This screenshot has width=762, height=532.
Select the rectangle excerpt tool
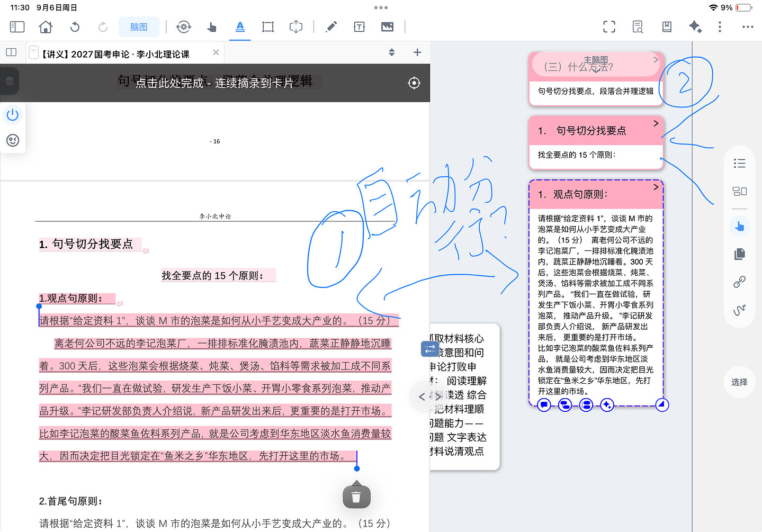[x=268, y=26]
